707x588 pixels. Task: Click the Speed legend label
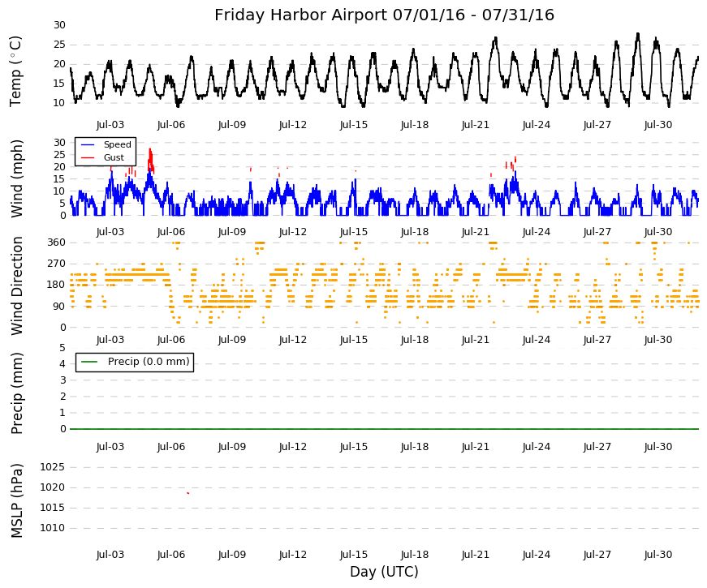(117, 144)
